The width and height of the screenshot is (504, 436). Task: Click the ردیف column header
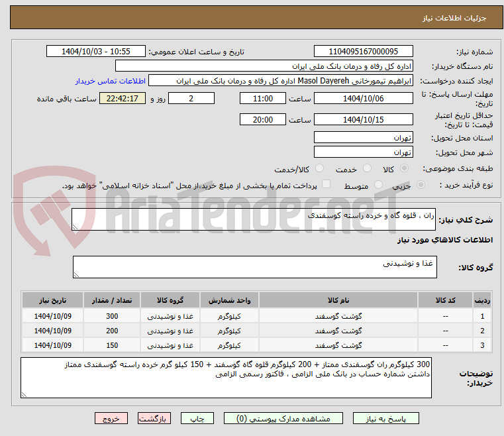click(482, 300)
